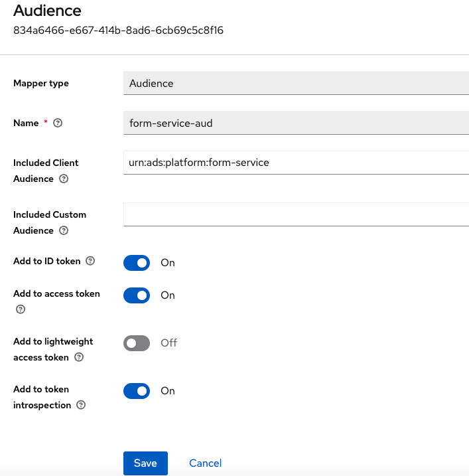
Task: Show help tooltip for Included Custom Audience
Action: (x=64, y=230)
